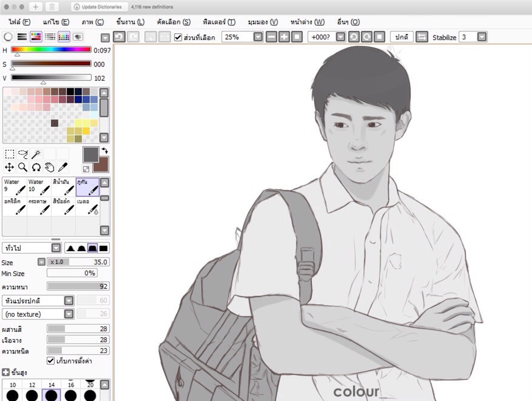Screen dimensions: 532x401
Task: Click the Update Dictionaries button
Action: click(x=98, y=7)
